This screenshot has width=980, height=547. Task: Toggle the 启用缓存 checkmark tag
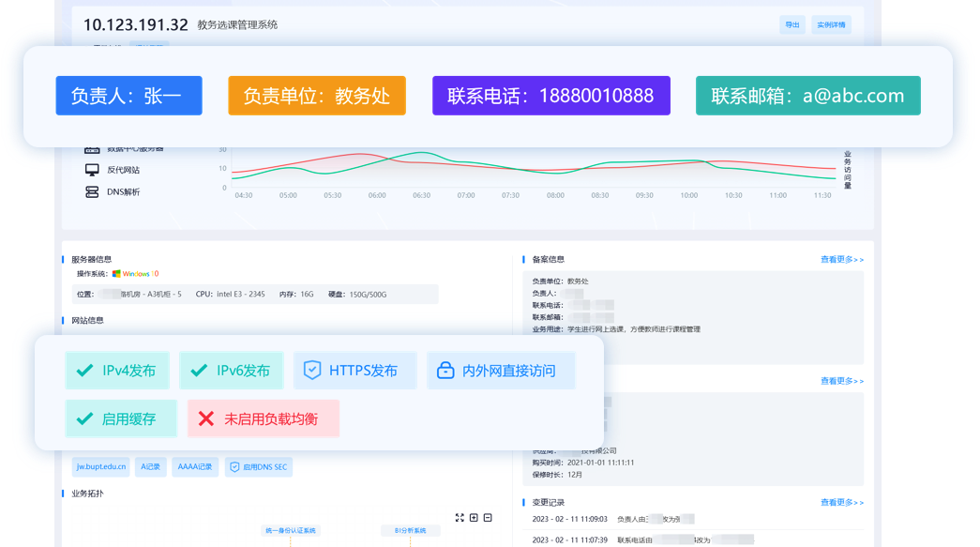click(121, 418)
